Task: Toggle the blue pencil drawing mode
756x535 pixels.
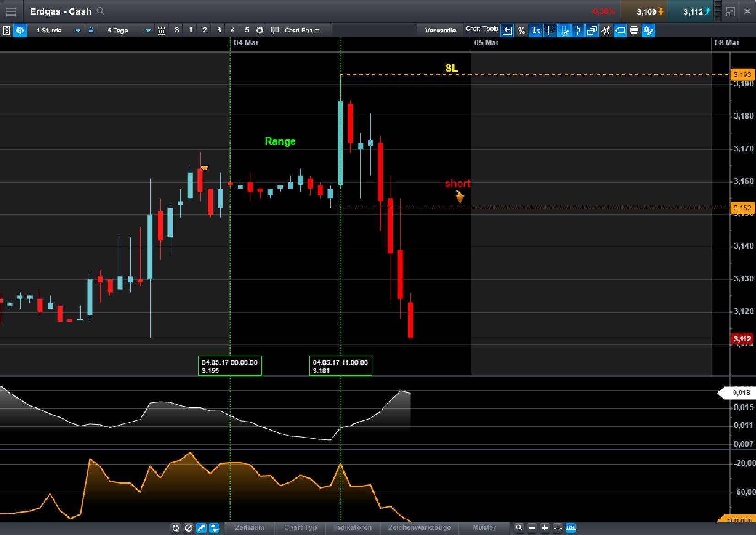Action: point(201,528)
